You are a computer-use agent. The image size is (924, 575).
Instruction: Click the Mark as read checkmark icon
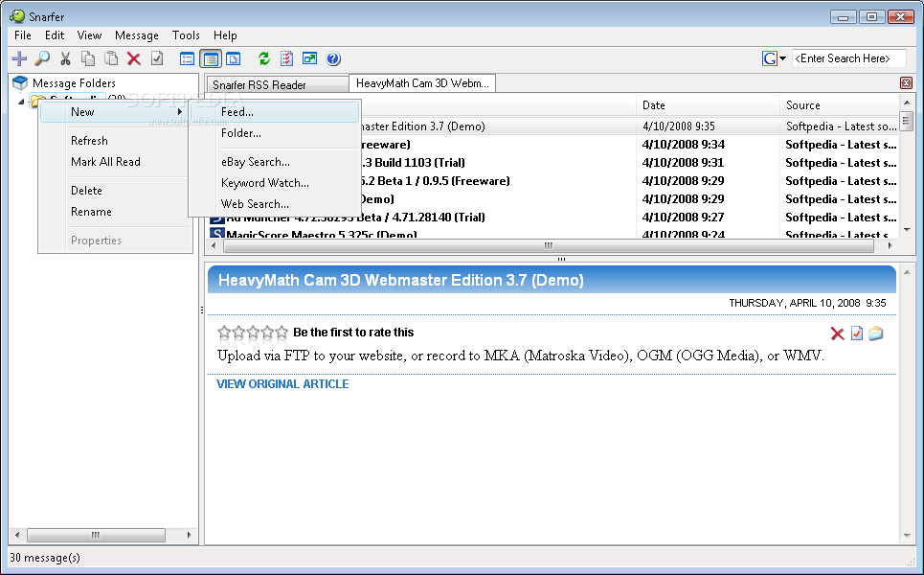click(x=157, y=58)
